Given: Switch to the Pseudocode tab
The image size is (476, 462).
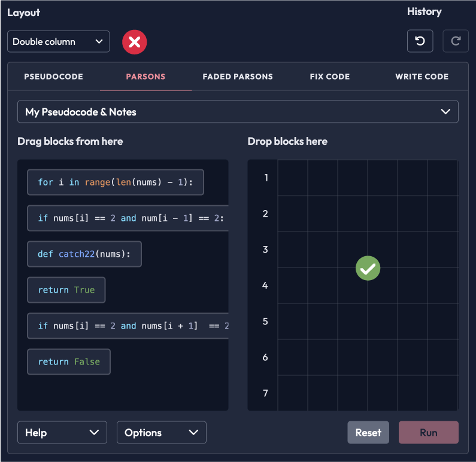Looking at the screenshot, I should pos(53,77).
